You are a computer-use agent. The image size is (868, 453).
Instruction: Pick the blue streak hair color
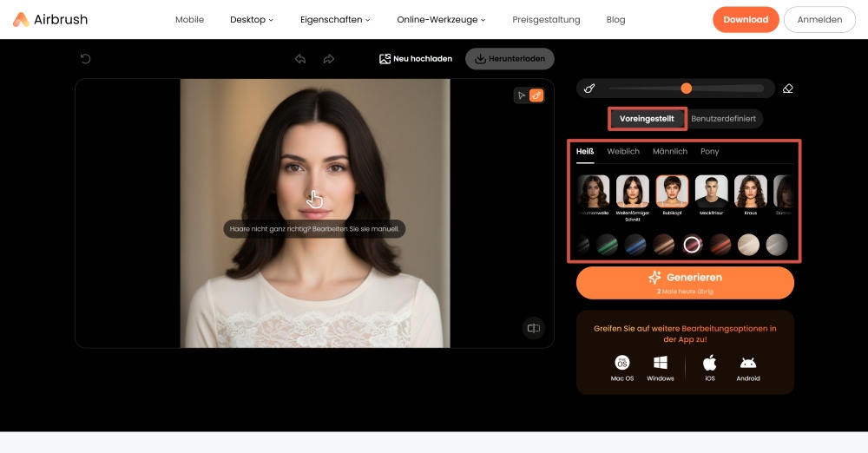pos(635,245)
